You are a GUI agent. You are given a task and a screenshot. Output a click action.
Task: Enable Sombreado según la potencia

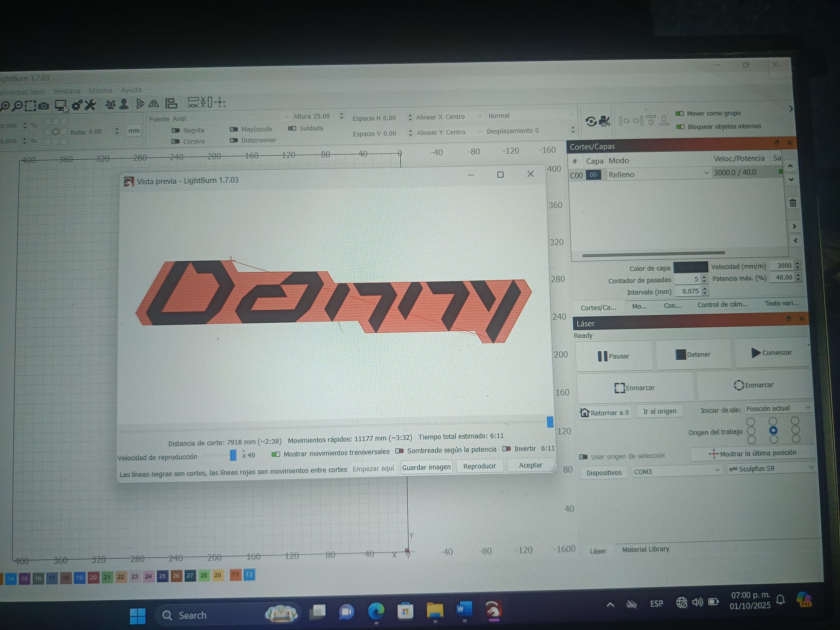tap(399, 450)
